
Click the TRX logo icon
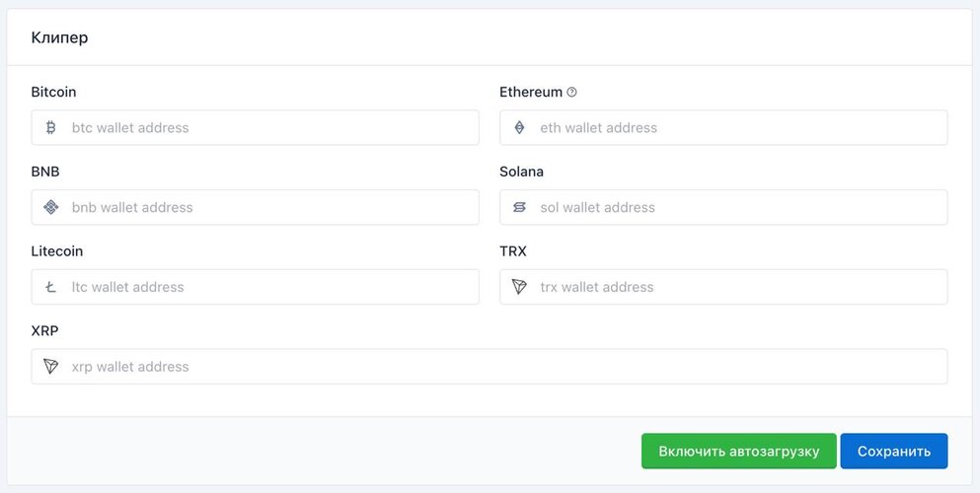click(519, 287)
